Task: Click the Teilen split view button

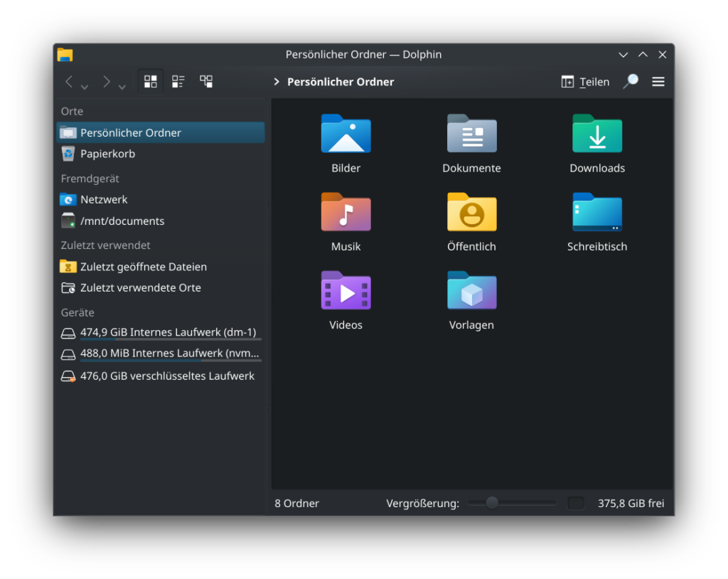Action: pos(585,82)
